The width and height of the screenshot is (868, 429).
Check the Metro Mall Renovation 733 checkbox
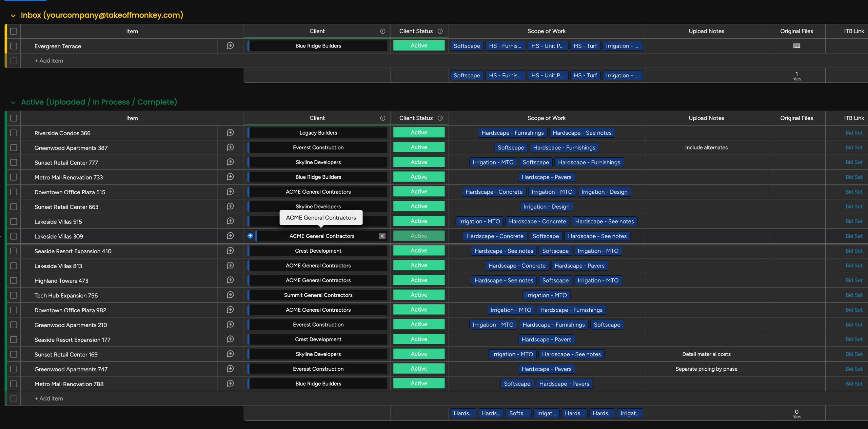tap(14, 177)
